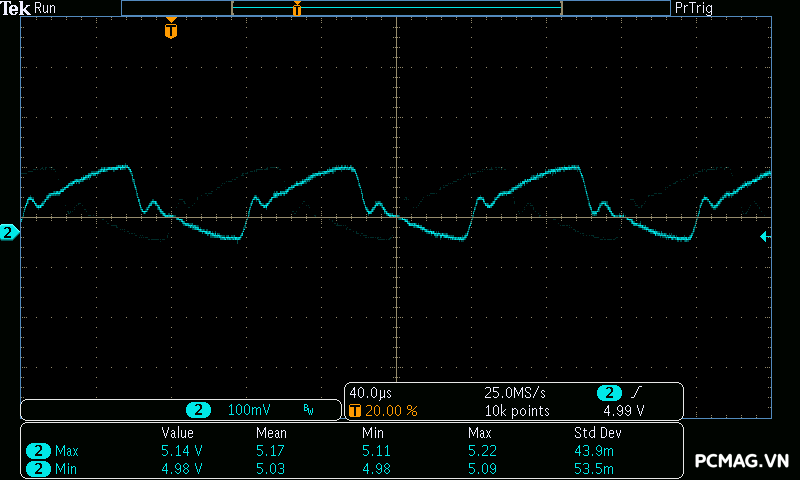Click the PrTrig trigger status label
800x480 pixels.
696,8
